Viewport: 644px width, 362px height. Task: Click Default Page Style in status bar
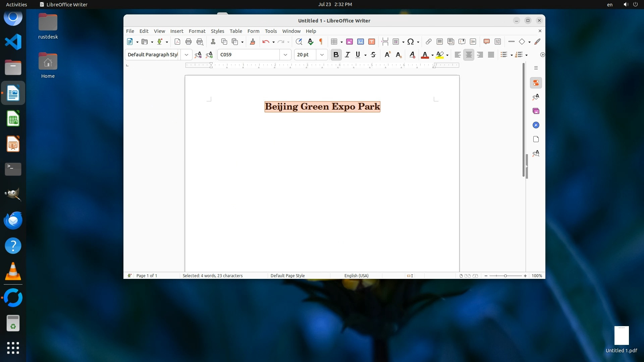(287, 276)
